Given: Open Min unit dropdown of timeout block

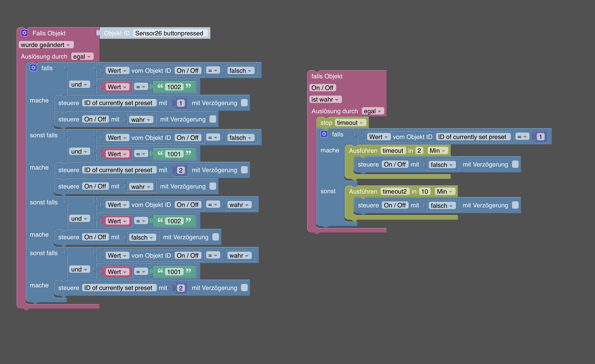Looking at the screenshot, I should [x=438, y=151].
